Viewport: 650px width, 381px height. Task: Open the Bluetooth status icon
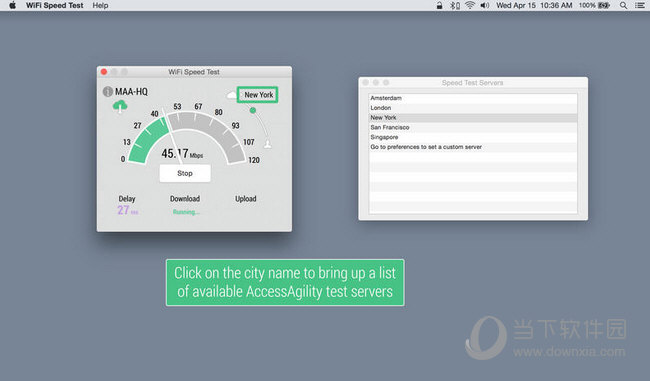pos(455,5)
